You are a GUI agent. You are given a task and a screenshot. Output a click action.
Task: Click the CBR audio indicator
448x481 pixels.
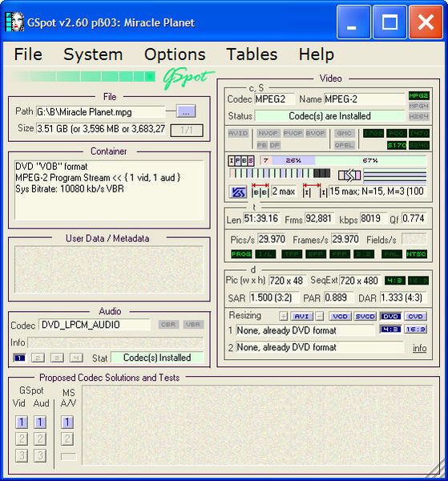(x=168, y=325)
